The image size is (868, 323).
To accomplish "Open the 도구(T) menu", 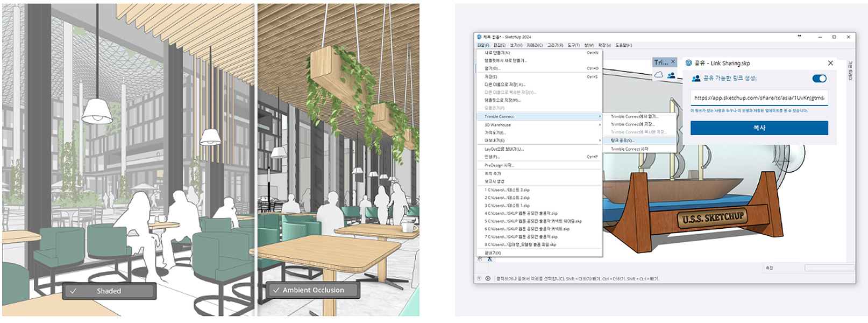I will (x=573, y=45).
